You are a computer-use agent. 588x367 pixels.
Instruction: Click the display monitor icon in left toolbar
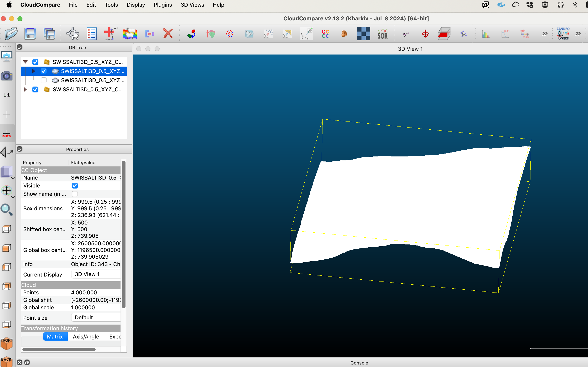(x=6, y=57)
